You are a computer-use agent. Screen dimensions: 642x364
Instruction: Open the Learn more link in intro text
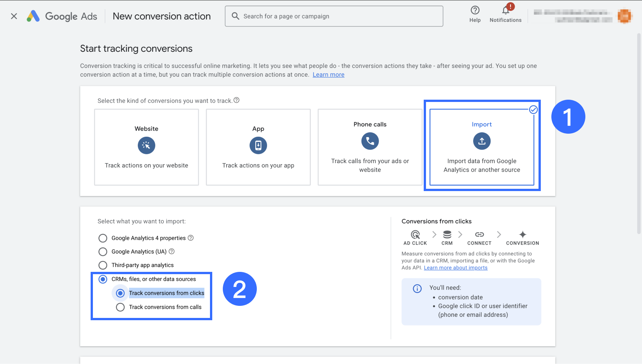(328, 75)
